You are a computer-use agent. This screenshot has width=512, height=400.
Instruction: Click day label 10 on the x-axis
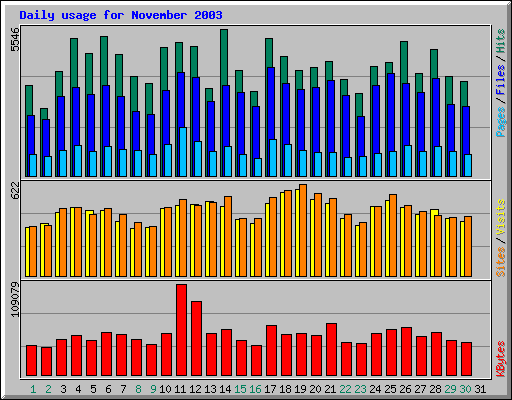(x=165, y=389)
